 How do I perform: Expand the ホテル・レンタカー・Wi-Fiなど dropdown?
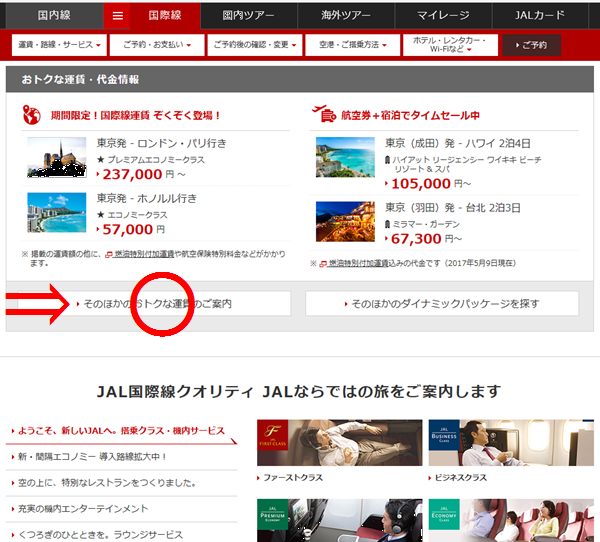(450, 45)
